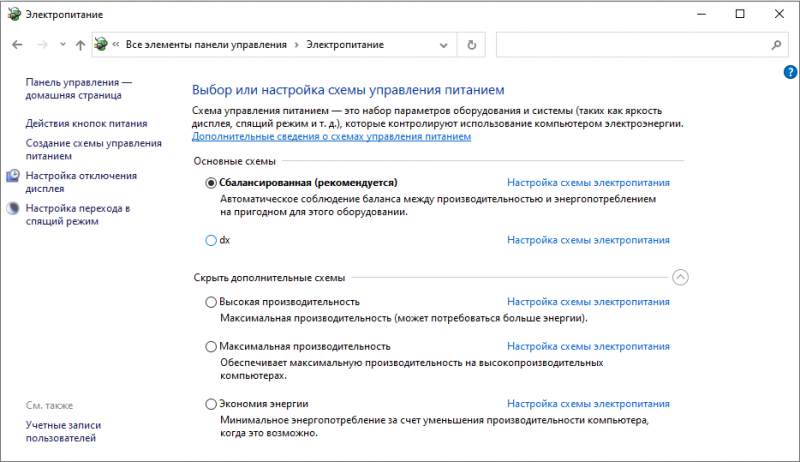Choose Максимальная производительность radio button
This screenshot has width=800, height=462.
click(x=211, y=347)
